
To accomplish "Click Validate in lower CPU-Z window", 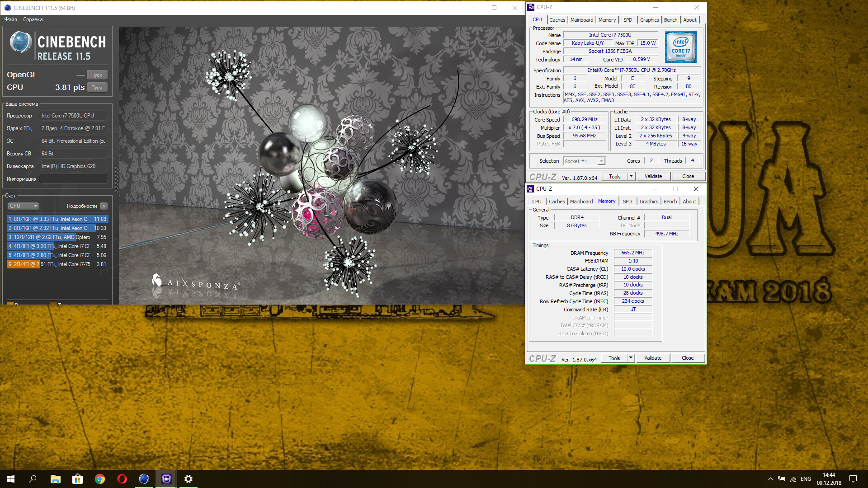I will click(x=653, y=358).
